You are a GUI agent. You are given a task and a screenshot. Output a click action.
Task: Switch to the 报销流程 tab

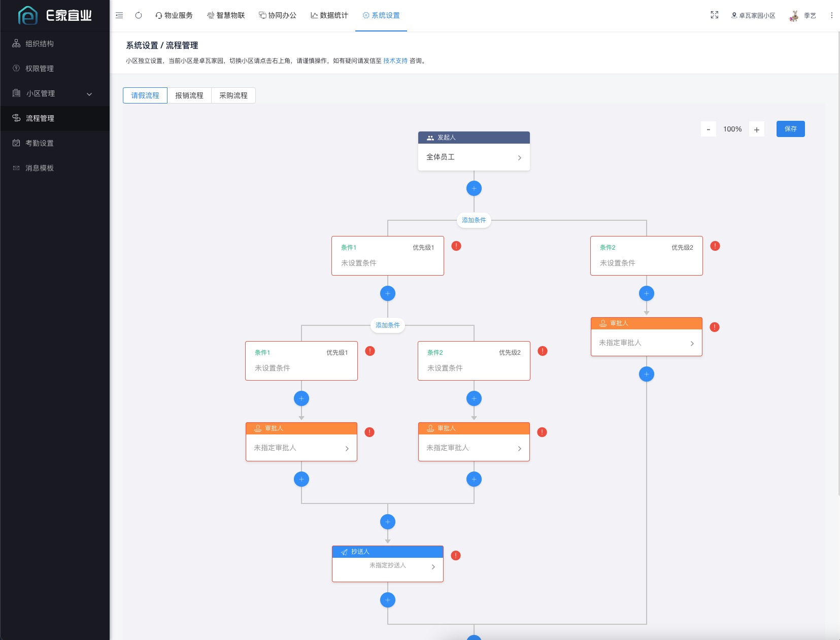point(188,95)
